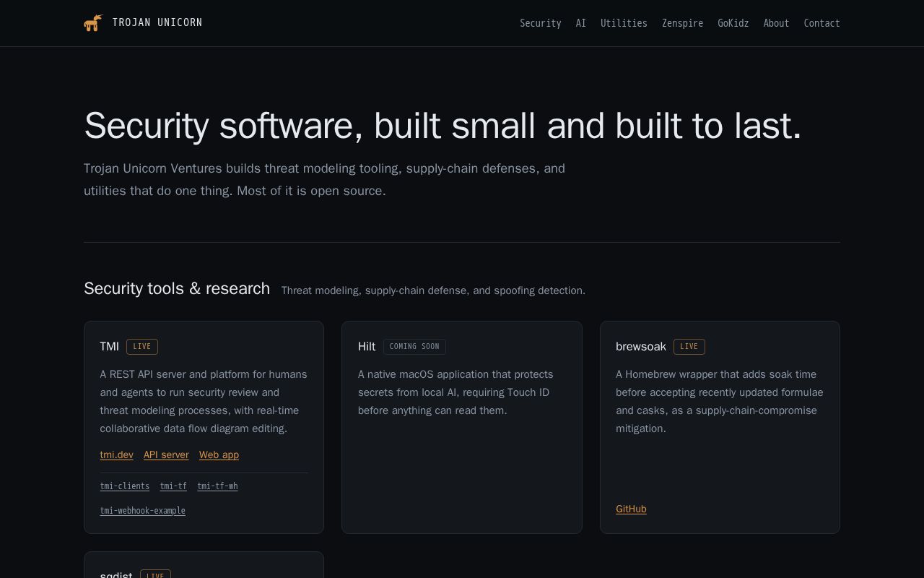
Task: Click the COMING SOON badge on Hilt
Action: pos(414,347)
